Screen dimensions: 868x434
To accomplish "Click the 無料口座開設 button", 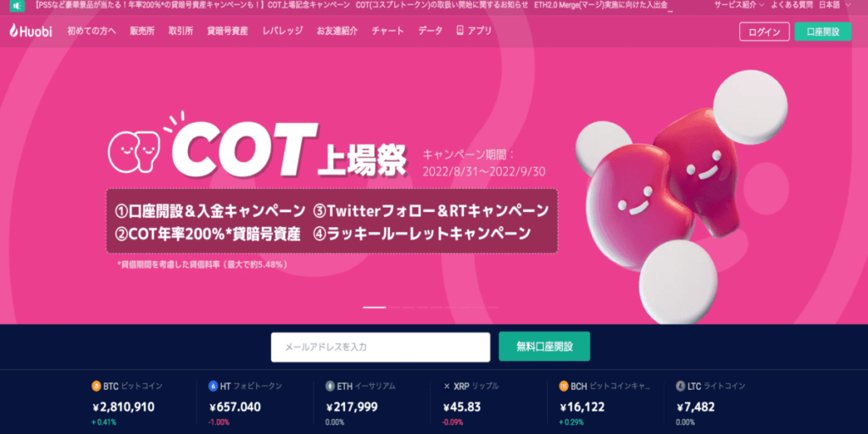I will pos(544,347).
